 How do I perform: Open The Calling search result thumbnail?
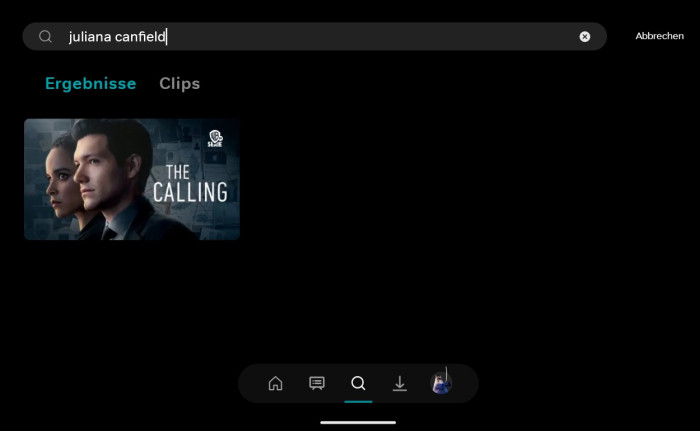[132, 179]
